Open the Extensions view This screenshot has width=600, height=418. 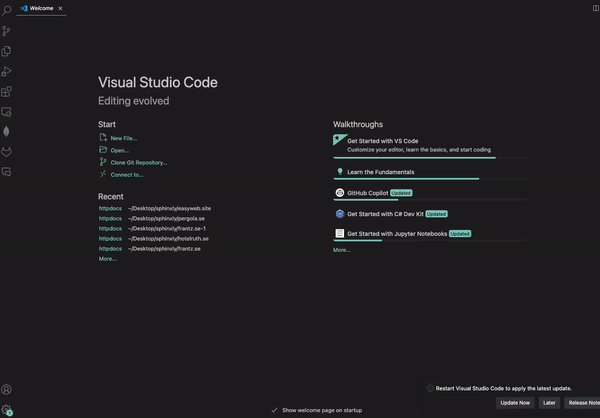tap(6, 91)
